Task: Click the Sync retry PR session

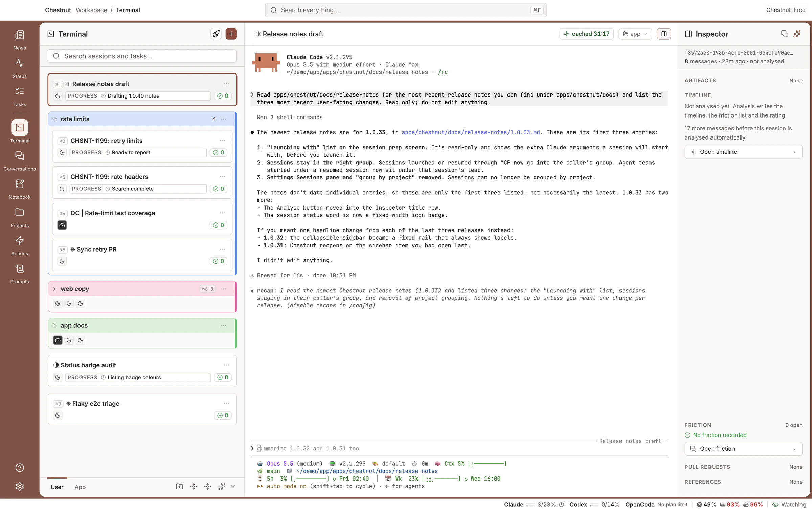Action: tap(142, 255)
